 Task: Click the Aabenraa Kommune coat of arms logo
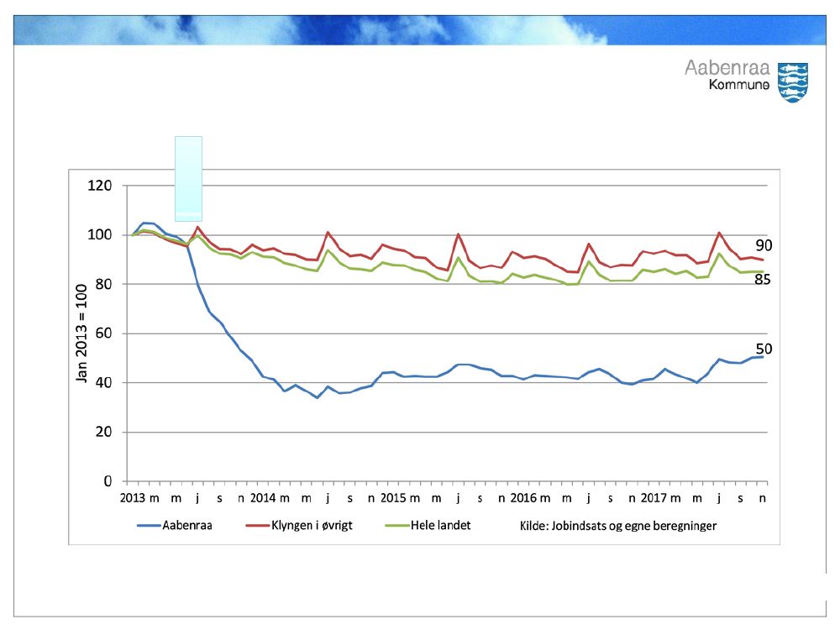(793, 82)
